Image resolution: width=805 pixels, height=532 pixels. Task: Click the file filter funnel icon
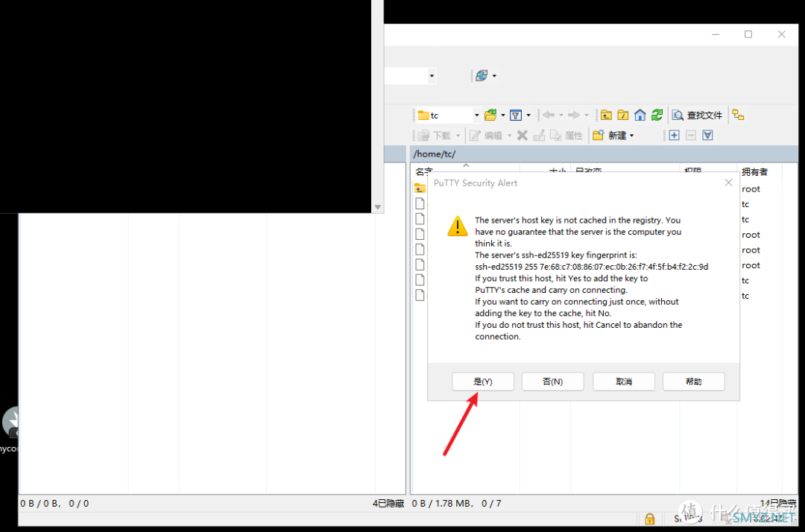tap(516, 115)
